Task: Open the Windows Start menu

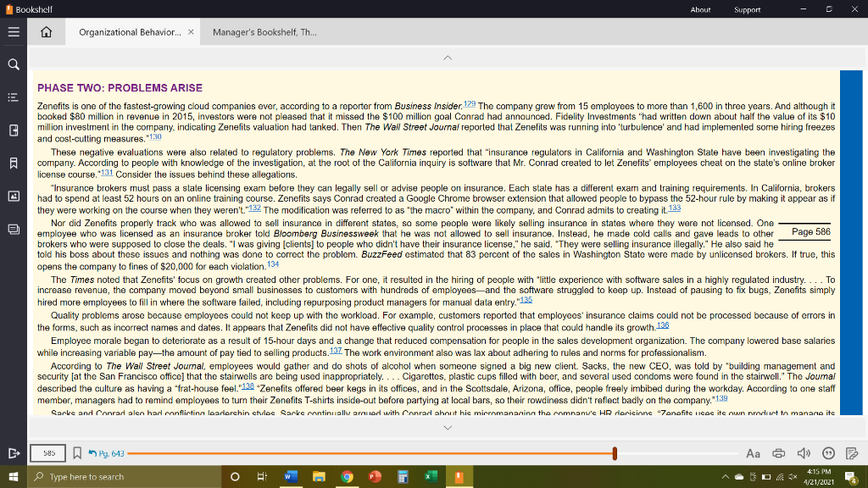Action: pyautogui.click(x=14, y=477)
